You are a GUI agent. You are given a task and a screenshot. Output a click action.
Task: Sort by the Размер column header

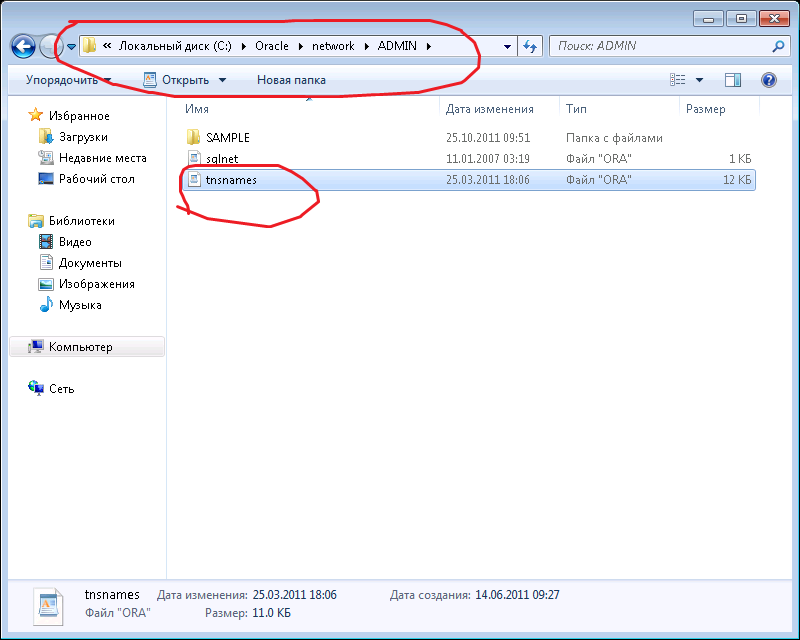pyautogui.click(x=706, y=109)
